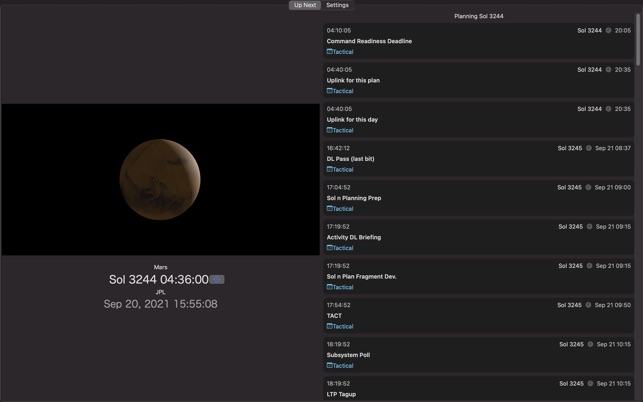Screen dimensions: 643x402
Task: Click the Mars label above the clock
Action: click(160, 267)
